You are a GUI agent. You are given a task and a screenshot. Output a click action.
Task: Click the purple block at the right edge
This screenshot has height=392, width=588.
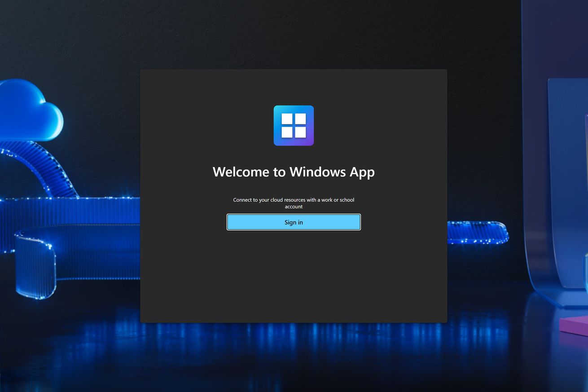(x=574, y=326)
